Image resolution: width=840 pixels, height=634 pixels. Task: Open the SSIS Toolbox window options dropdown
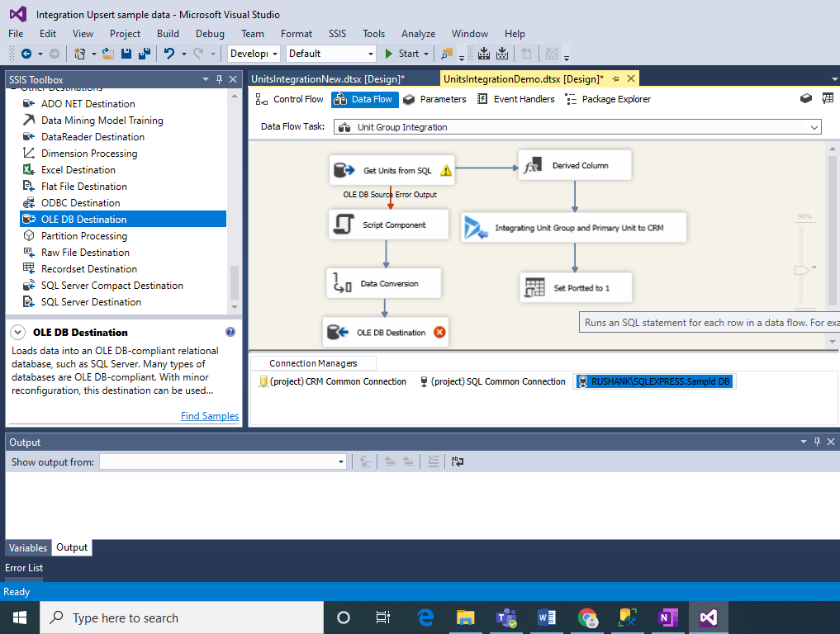(206, 79)
